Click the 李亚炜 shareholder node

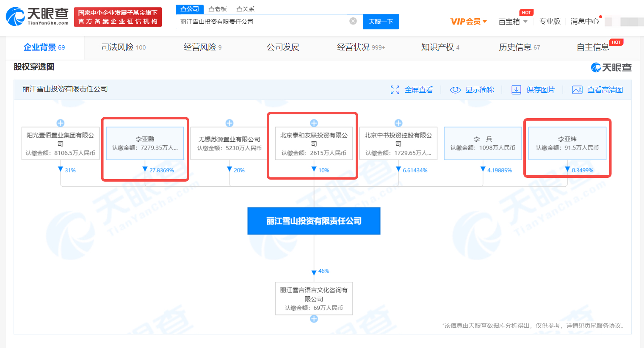(567, 144)
